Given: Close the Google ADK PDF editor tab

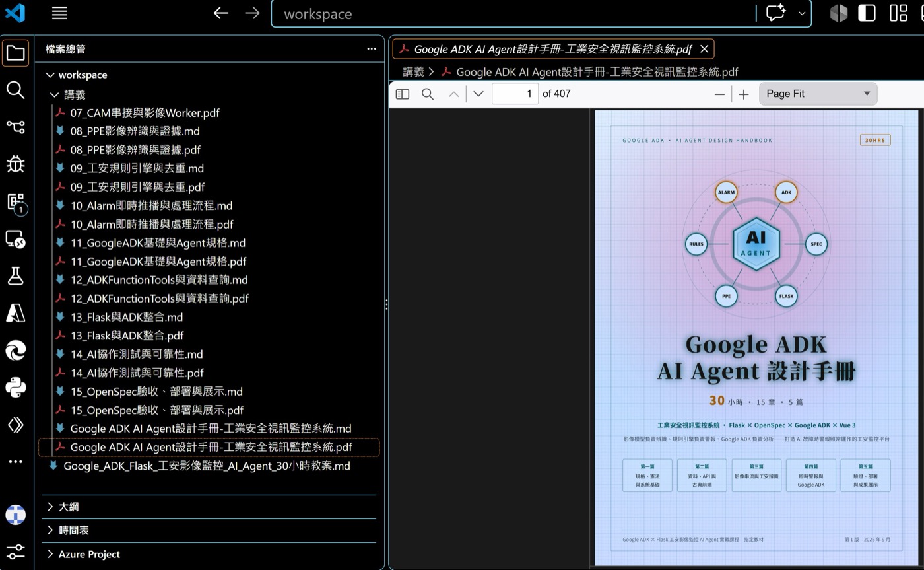Looking at the screenshot, I should click(704, 49).
